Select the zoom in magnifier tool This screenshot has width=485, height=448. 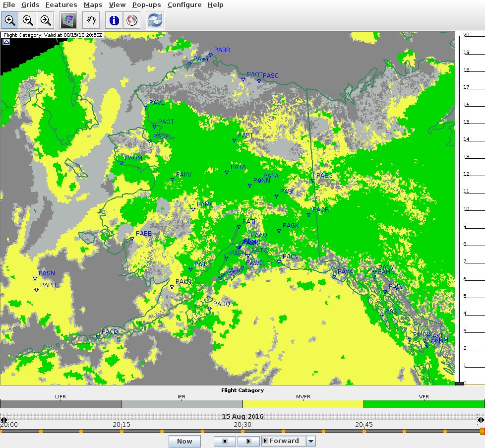(x=10, y=20)
